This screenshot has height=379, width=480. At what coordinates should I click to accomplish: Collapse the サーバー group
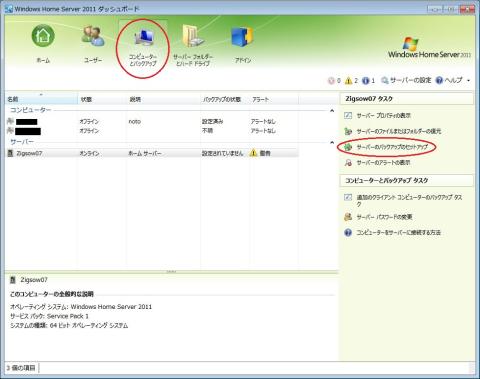click(x=332, y=142)
